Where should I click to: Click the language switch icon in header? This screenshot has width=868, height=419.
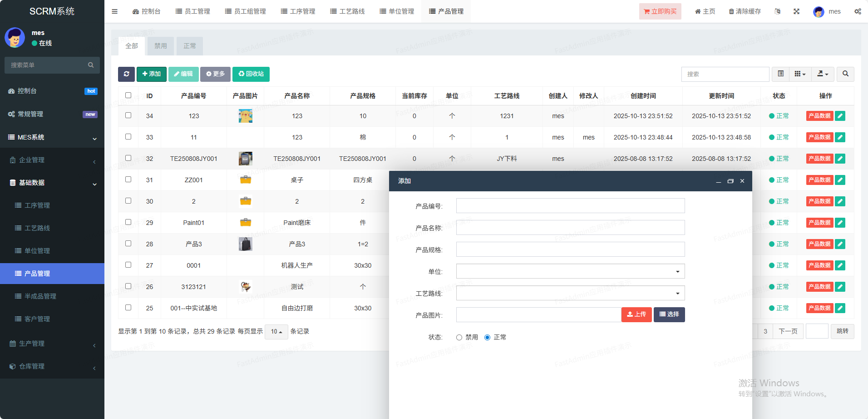point(777,11)
